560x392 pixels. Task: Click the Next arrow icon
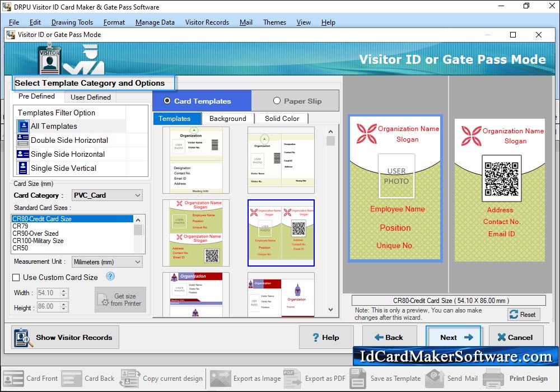coord(469,337)
